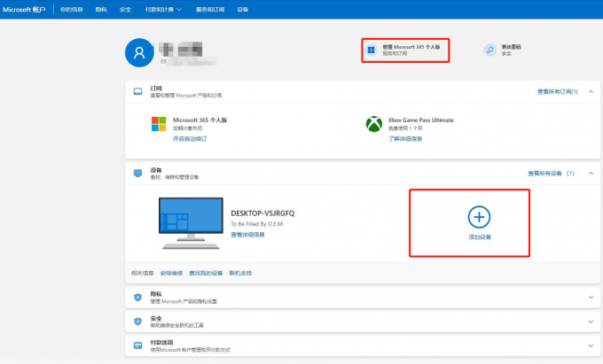Open 隐私 in top navigation

tap(101, 9)
